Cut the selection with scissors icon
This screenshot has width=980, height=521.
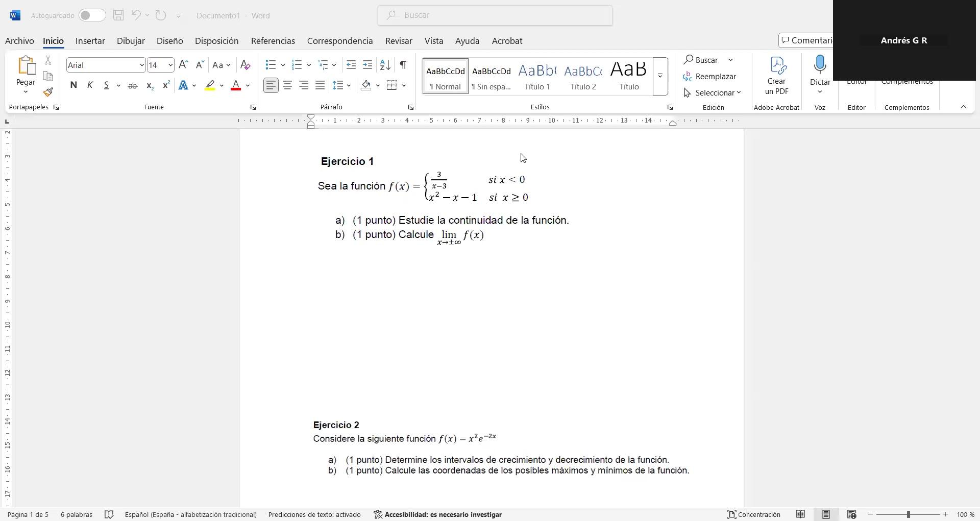pos(48,60)
